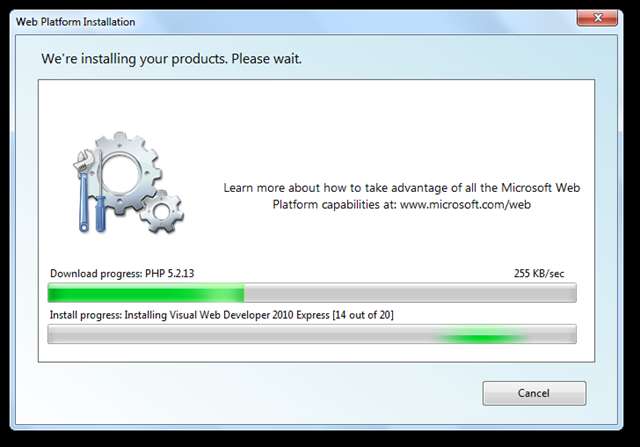Click the blue screwdriver icon
This screenshot has height=447, width=640.
tap(100, 191)
